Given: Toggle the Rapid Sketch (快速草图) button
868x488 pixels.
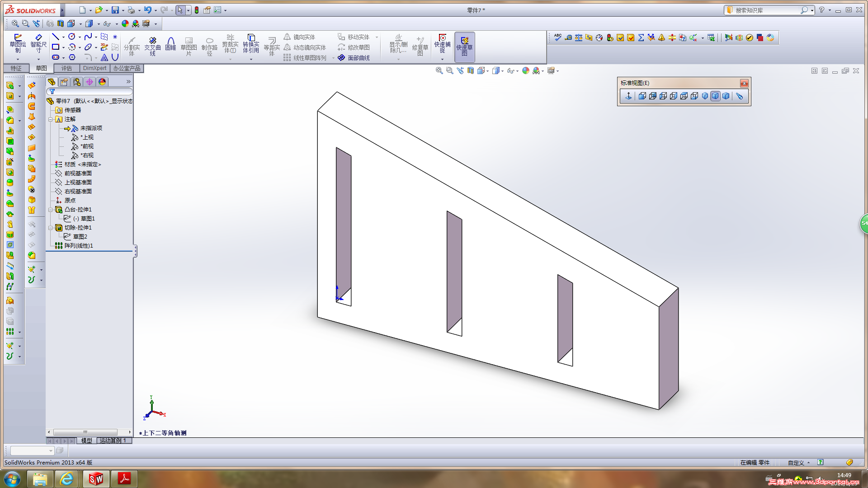Looking at the screenshot, I should (x=464, y=47).
